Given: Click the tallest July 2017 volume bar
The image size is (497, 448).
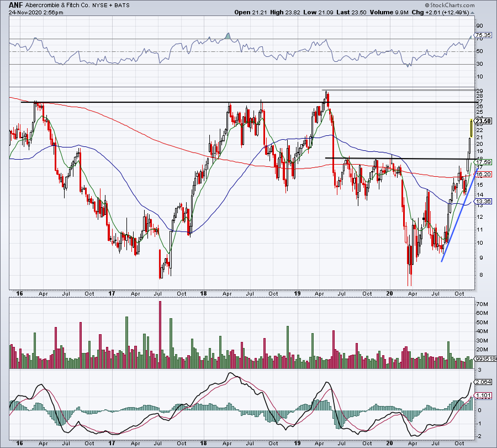Looking at the screenshot, I should [x=160, y=335].
